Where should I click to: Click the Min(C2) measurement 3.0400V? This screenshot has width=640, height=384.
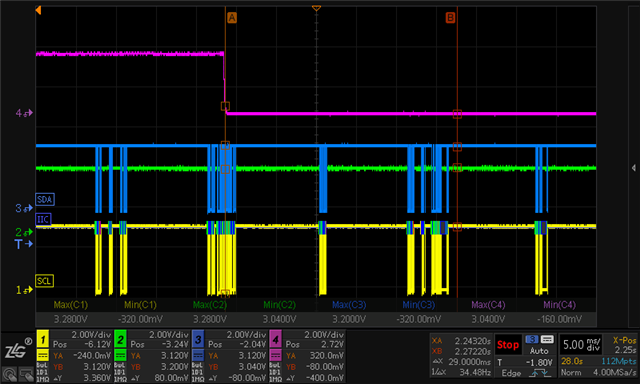point(280,319)
